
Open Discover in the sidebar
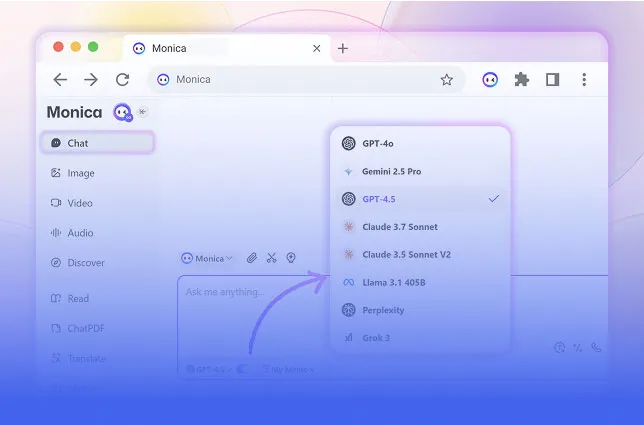78,263
